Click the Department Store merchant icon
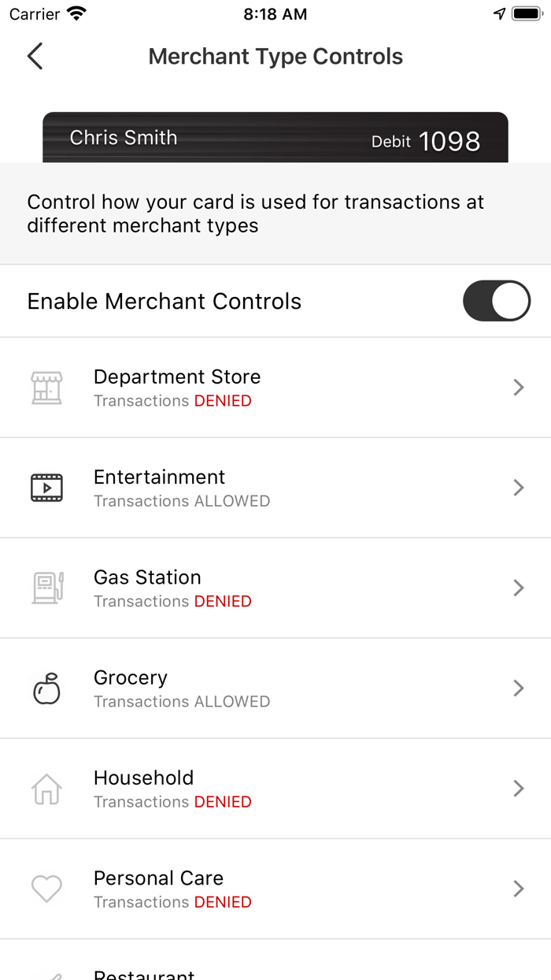 pyautogui.click(x=46, y=388)
